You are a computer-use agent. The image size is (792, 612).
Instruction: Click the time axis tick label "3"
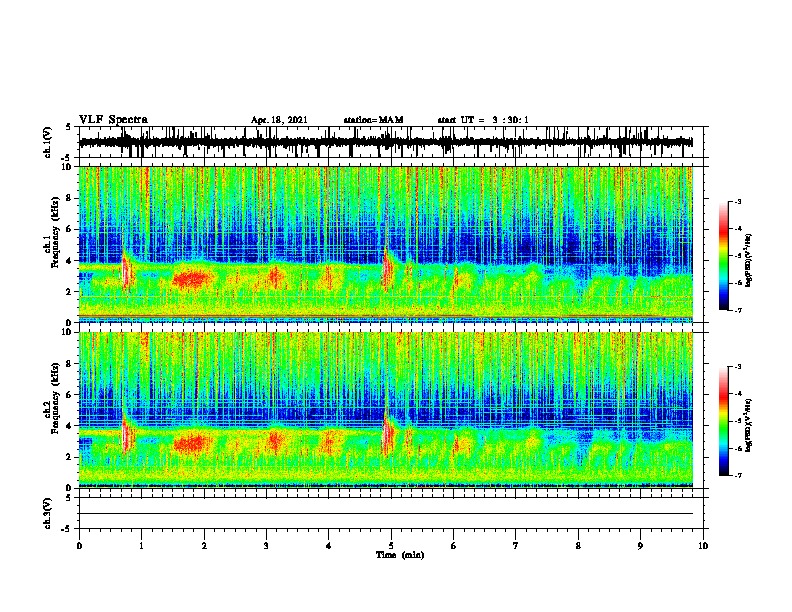(x=266, y=546)
